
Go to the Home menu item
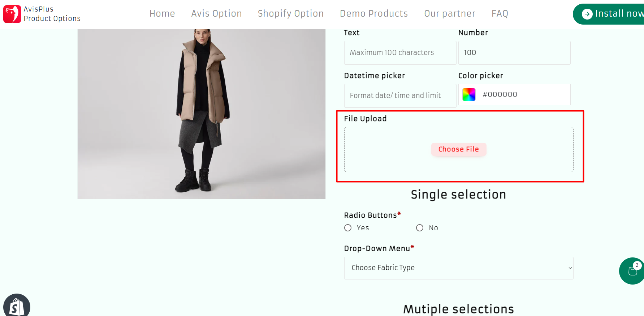pyautogui.click(x=162, y=14)
